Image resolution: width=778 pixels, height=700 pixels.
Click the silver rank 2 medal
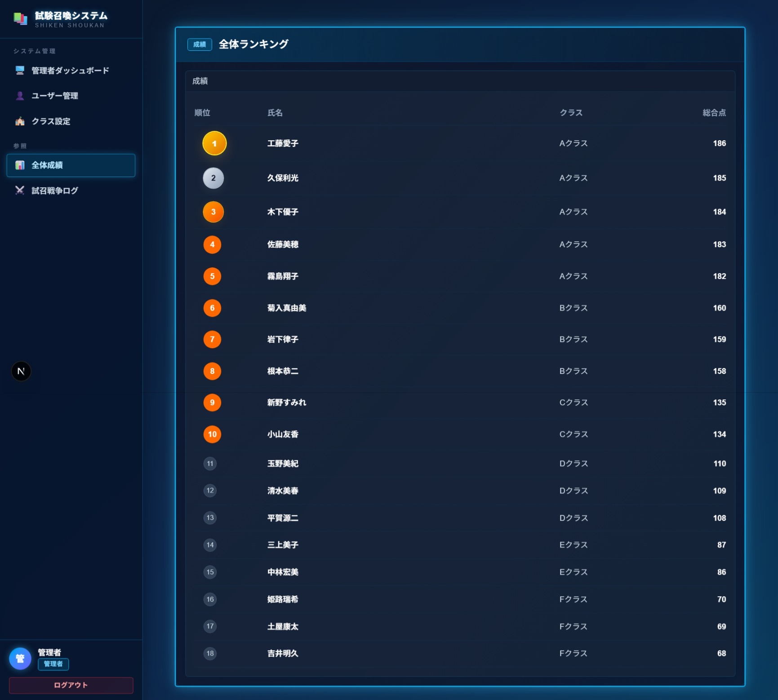tap(213, 178)
